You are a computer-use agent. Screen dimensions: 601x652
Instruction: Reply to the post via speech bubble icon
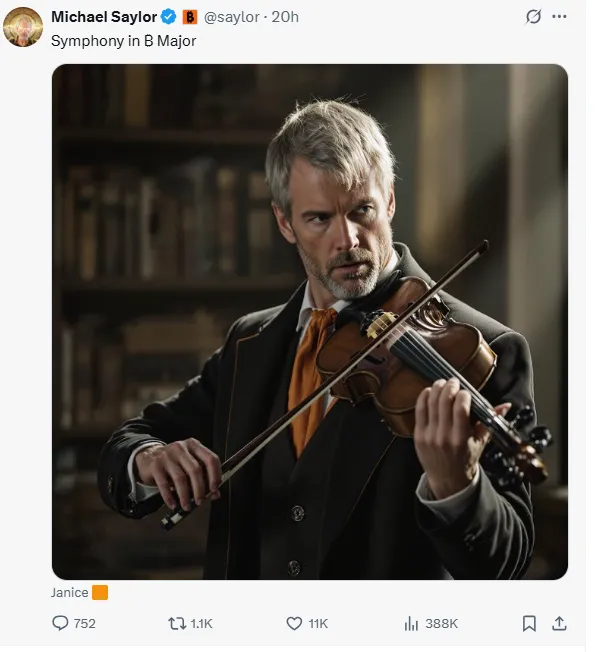point(60,623)
